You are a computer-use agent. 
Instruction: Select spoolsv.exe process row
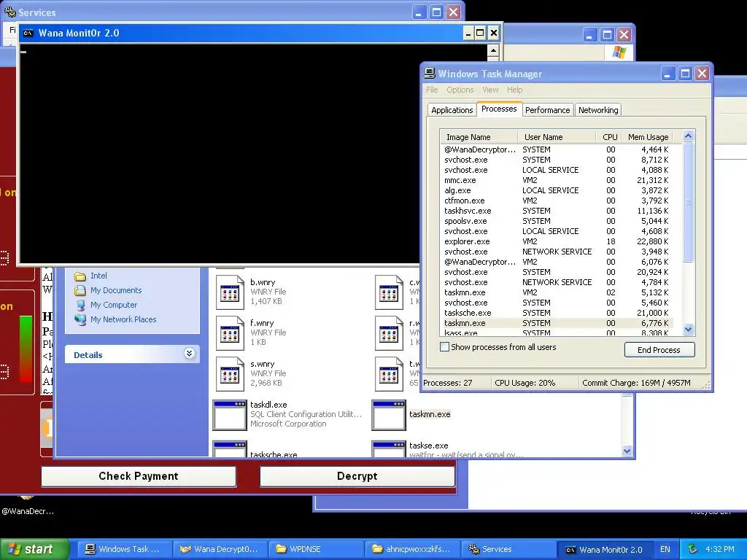[557, 221]
